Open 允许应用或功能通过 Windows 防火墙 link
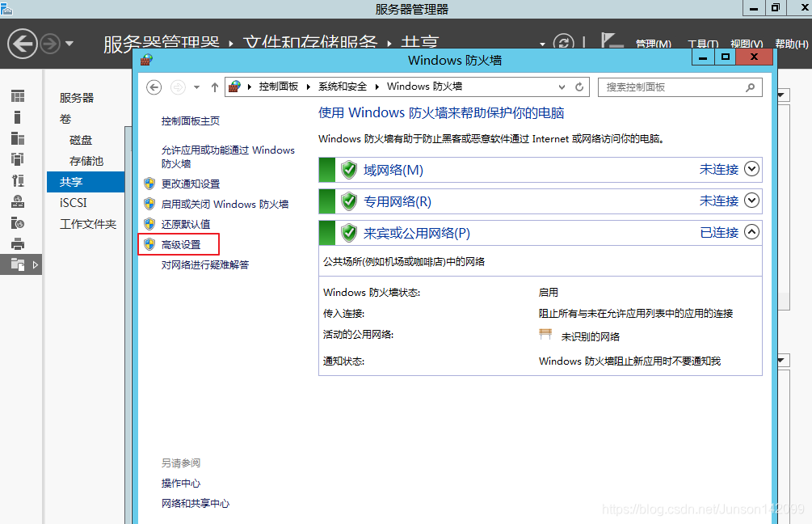The height and width of the screenshot is (524, 812). pyautogui.click(x=228, y=157)
